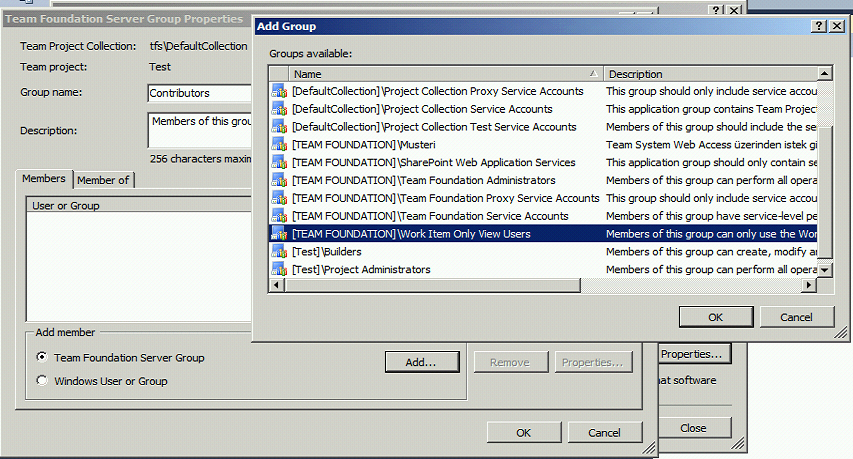Open help in the Add Group title bar
Viewport: 853px width, 459px height.
[x=819, y=26]
